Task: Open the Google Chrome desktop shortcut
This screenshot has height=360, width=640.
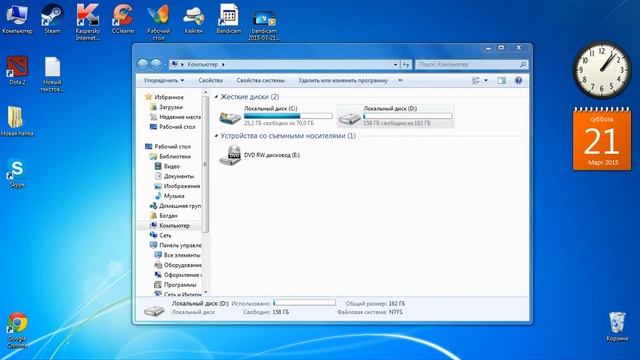Action: point(17,330)
